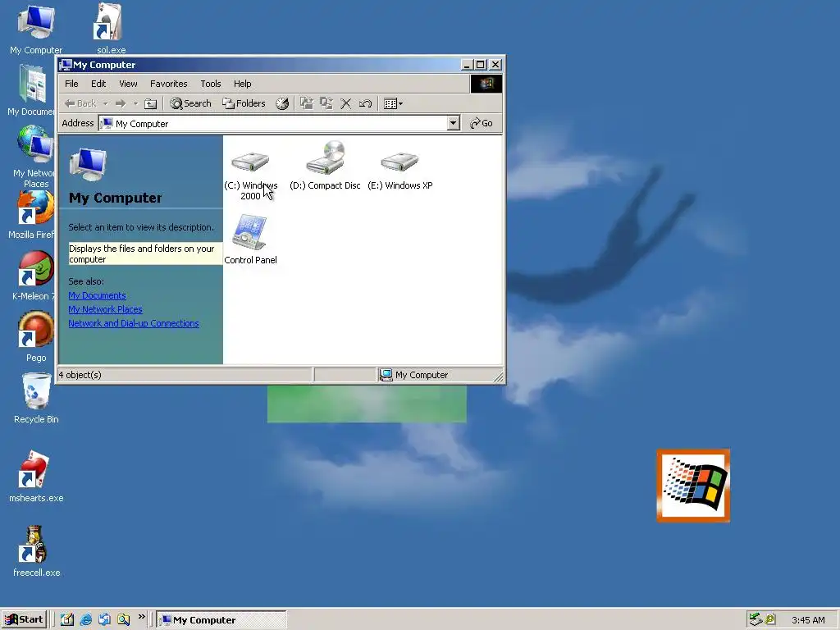Launch Internet Explorer from quick launch

[85, 619]
